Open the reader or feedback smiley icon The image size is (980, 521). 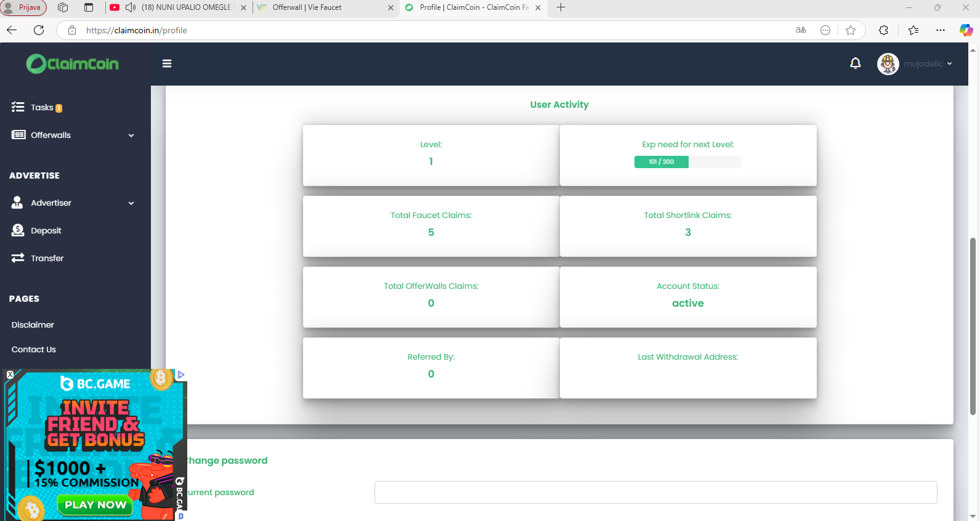(x=825, y=30)
